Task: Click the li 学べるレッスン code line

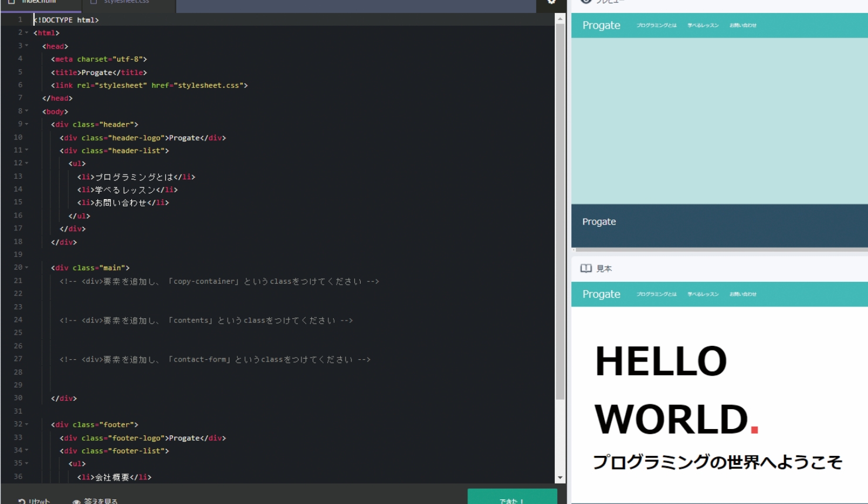Action: click(x=127, y=190)
